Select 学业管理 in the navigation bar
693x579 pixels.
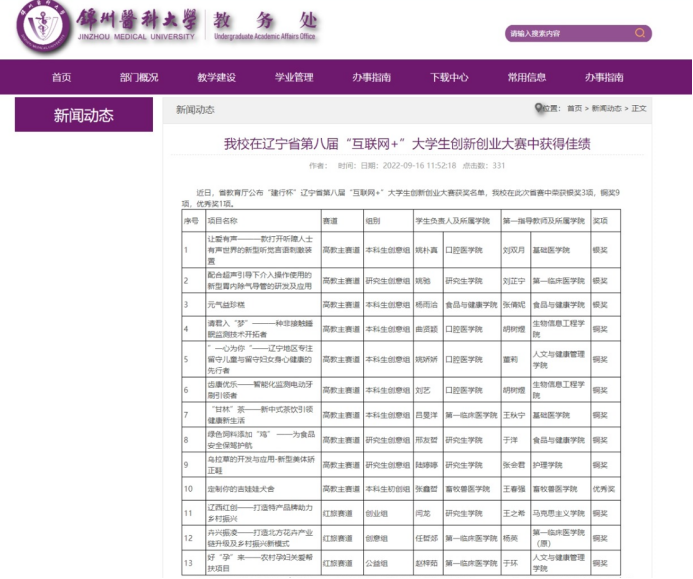(294, 77)
